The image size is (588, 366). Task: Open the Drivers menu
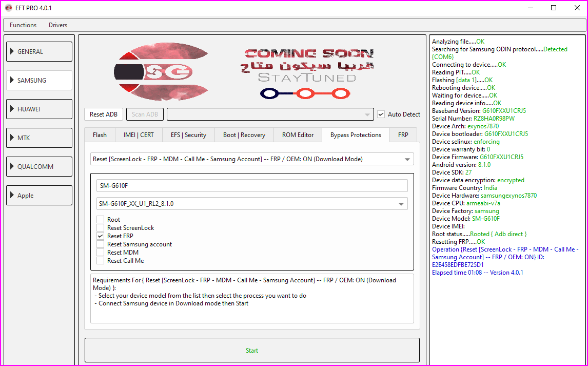58,25
